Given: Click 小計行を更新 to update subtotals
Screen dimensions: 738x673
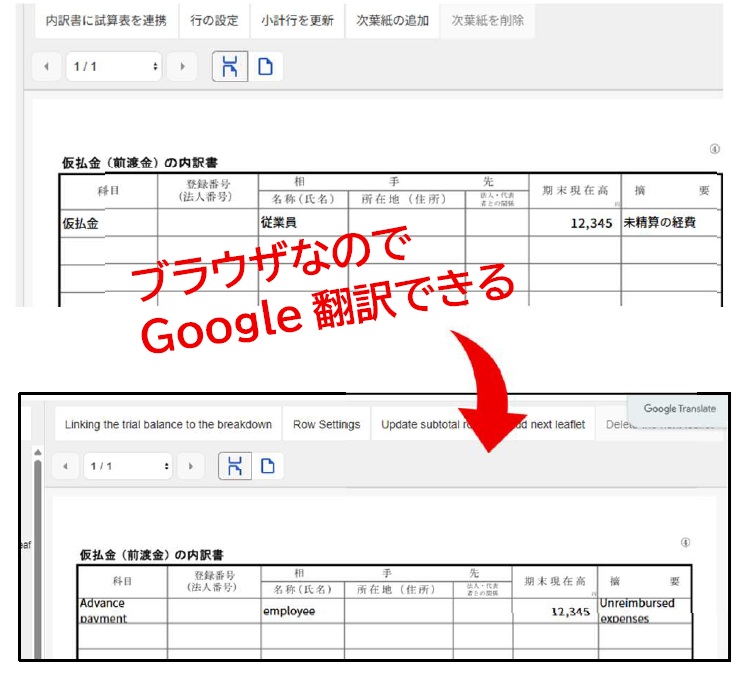Looking at the screenshot, I should (297, 21).
